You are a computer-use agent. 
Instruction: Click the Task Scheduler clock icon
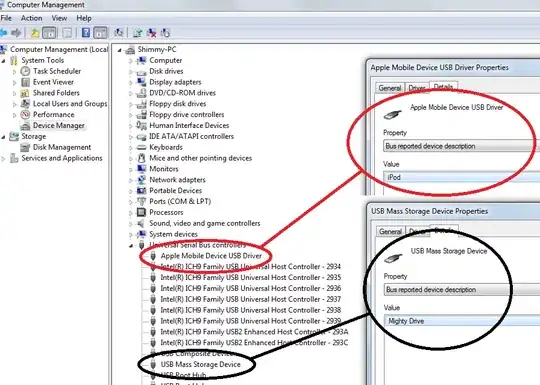[25, 71]
